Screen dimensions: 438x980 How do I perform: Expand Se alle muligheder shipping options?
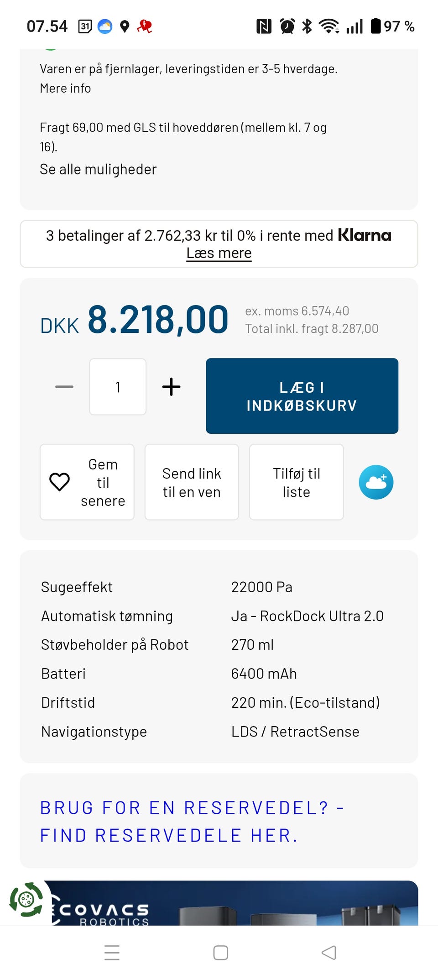click(x=98, y=169)
